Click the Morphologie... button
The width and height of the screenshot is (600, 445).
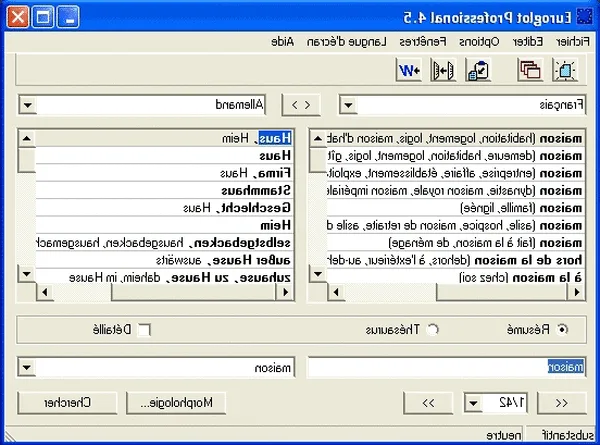pyautogui.click(x=176, y=403)
